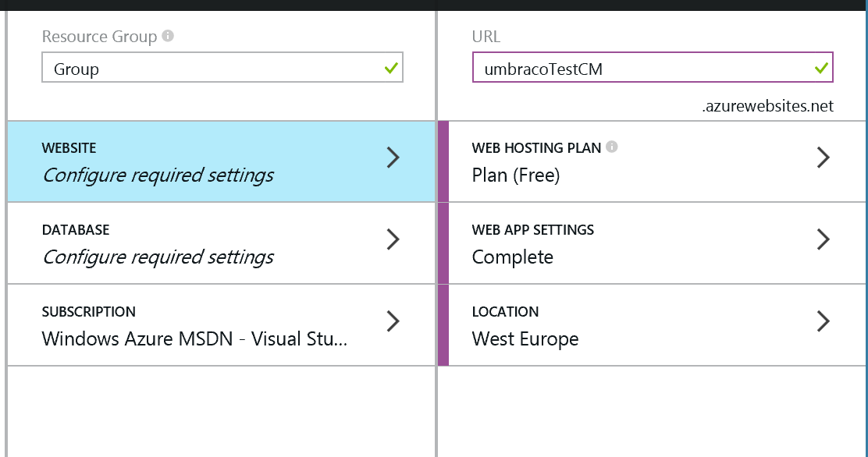Open the Windows Azure MSDN subscription entry

[222, 325]
